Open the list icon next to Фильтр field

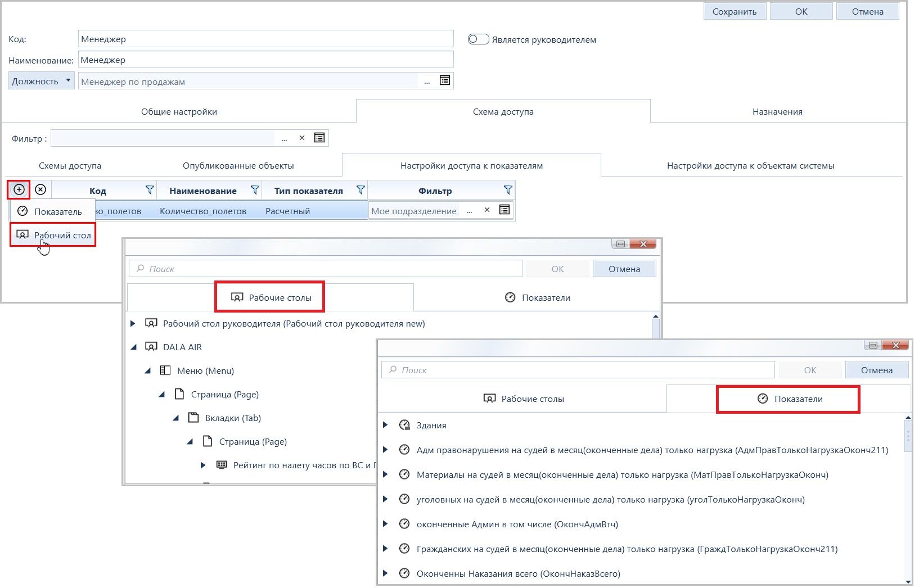319,138
